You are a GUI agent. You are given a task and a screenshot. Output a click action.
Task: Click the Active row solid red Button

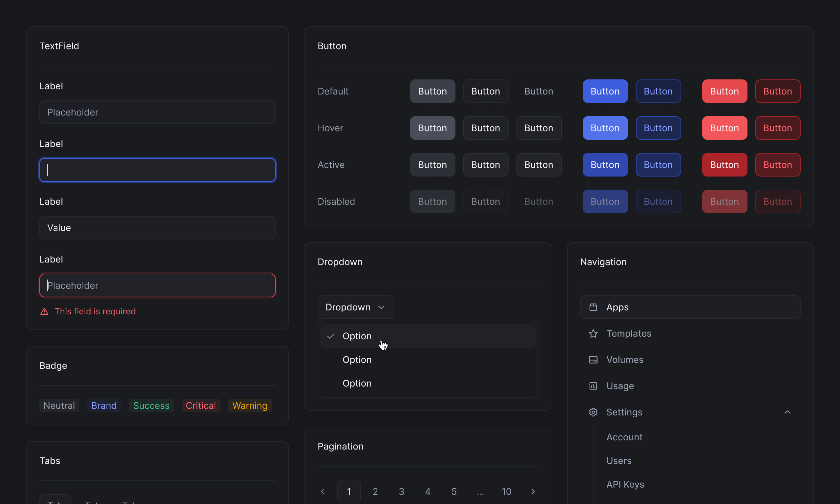click(724, 165)
